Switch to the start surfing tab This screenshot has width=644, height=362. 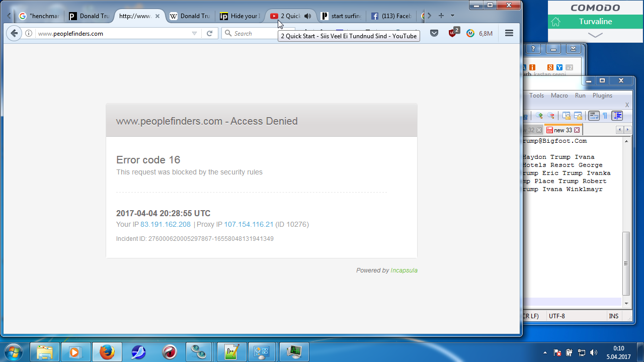(341, 16)
